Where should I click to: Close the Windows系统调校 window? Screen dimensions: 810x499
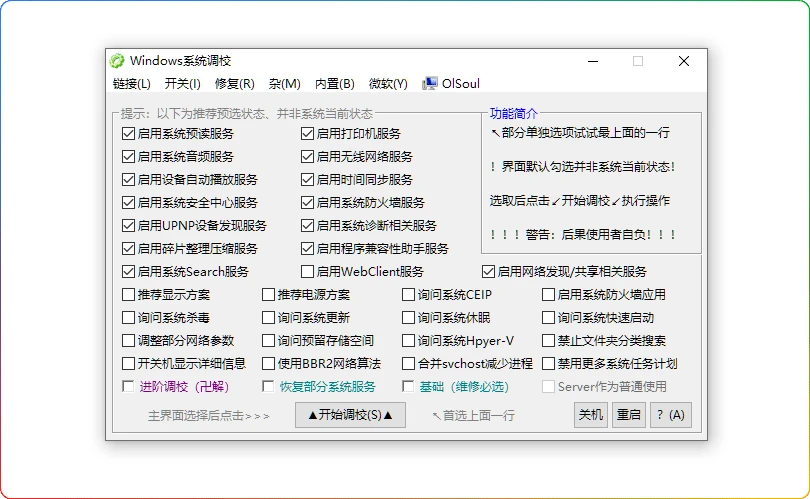(684, 61)
